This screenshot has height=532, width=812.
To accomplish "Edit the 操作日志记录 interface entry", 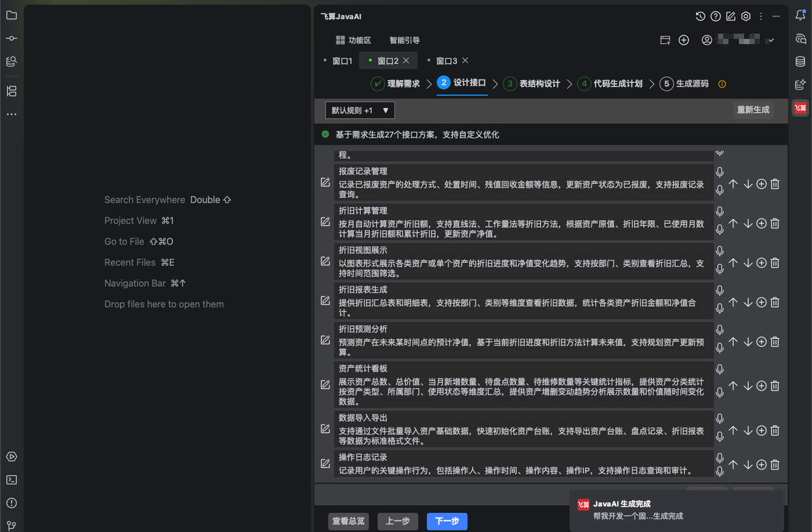I will [x=325, y=463].
